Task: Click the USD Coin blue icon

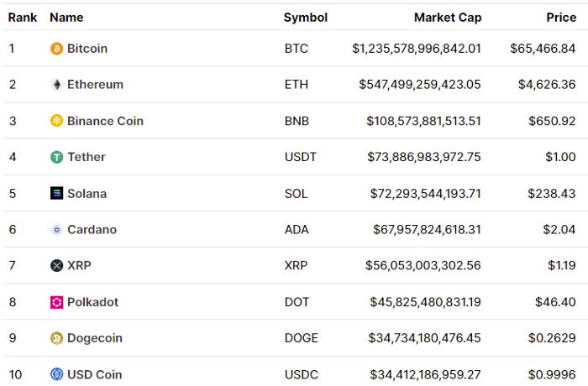Action: [56, 374]
